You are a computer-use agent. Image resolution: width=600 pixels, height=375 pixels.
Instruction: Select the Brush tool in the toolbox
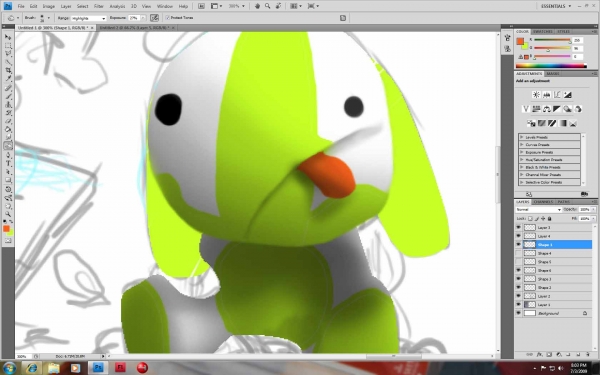coord(8,96)
